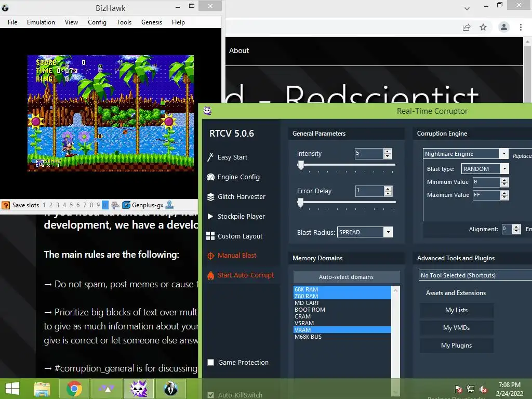532x399 pixels.
Task: Toggle Z80 RAM memory domain
Action: 342,296
